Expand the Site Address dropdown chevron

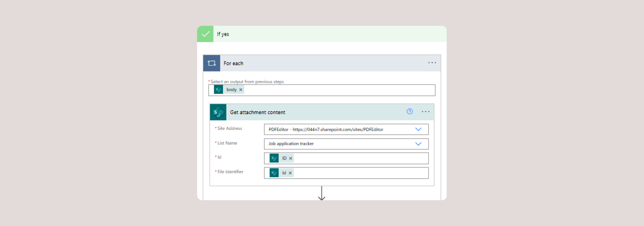[x=418, y=129]
